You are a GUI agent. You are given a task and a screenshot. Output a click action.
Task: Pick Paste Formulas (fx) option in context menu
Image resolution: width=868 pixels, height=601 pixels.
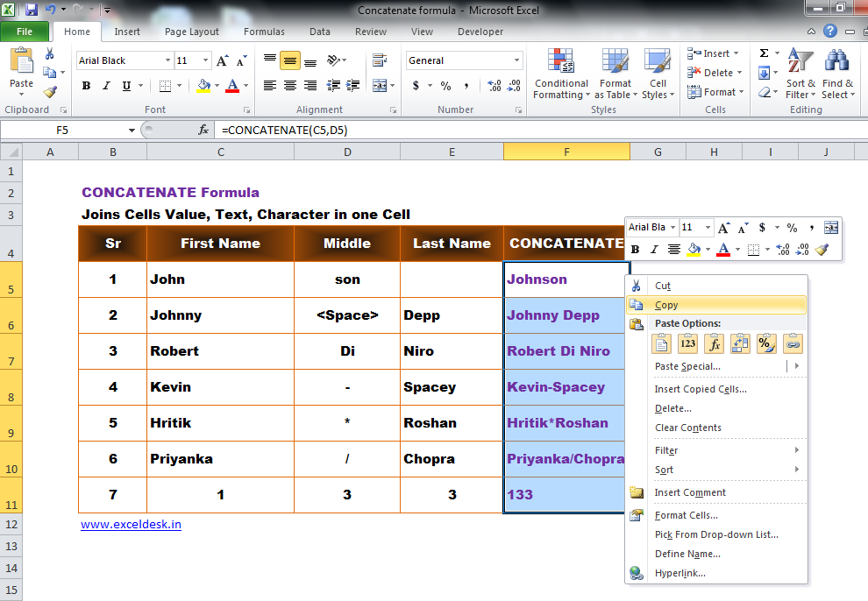[713, 343]
